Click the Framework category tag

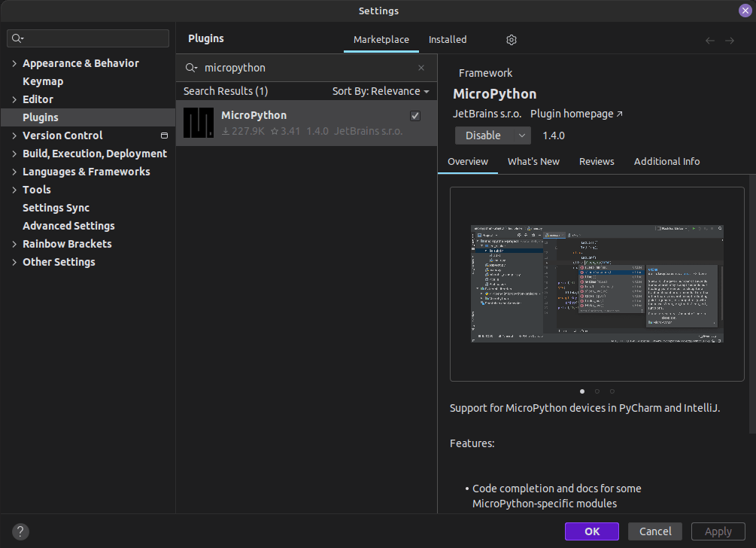click(485, 73)
